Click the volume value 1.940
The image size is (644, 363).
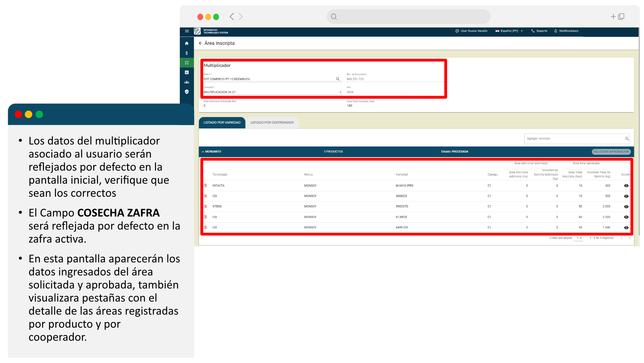(x=606, y=228)
